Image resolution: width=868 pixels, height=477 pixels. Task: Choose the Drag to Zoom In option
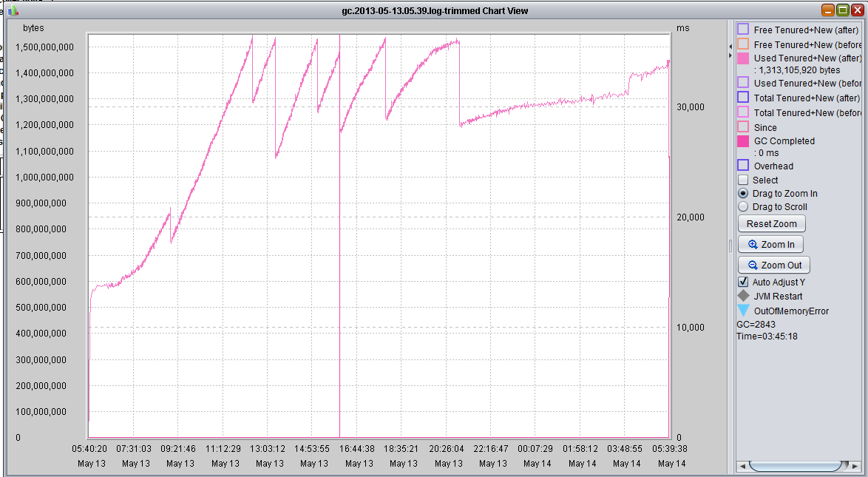point(743,194)
